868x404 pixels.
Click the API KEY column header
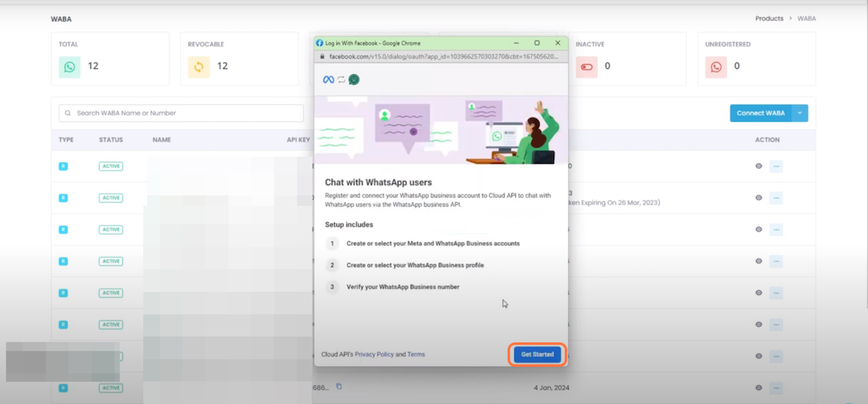[299, 140]
